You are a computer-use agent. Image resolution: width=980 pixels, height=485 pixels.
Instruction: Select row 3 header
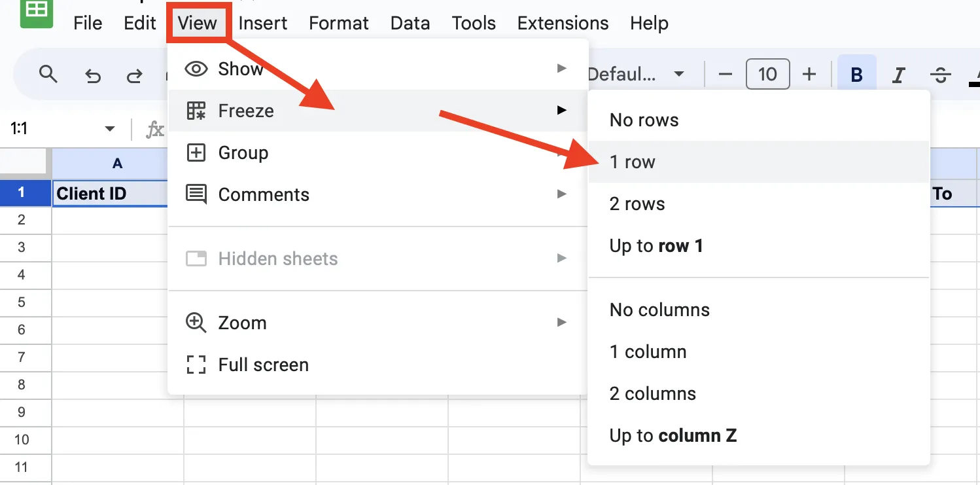click(x=26, y=247)
